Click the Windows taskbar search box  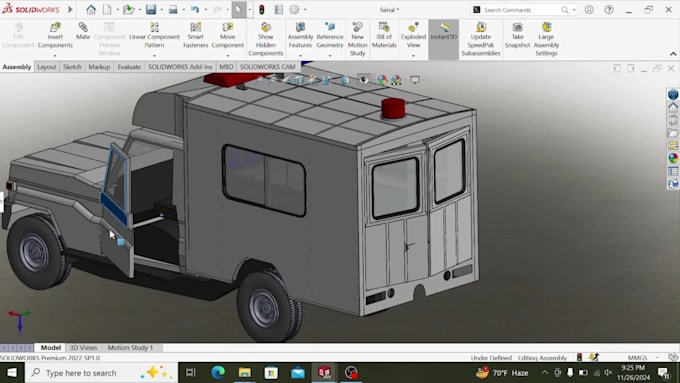[x=101, y=373]
